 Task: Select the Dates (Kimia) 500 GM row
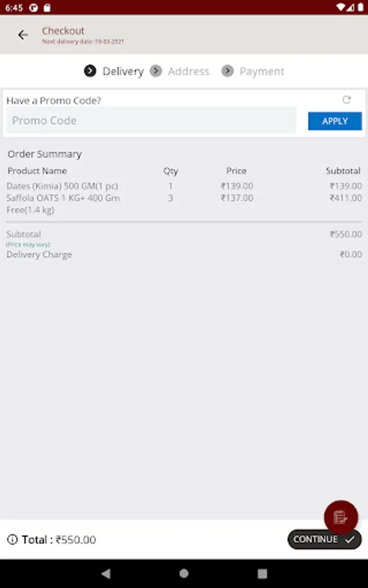pos(184,186)
